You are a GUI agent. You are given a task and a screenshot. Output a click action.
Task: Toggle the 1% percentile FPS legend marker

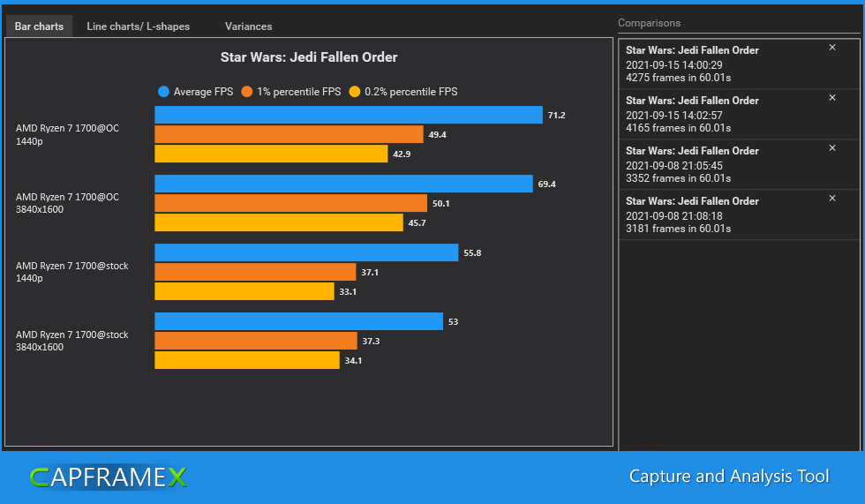[246, 92]
